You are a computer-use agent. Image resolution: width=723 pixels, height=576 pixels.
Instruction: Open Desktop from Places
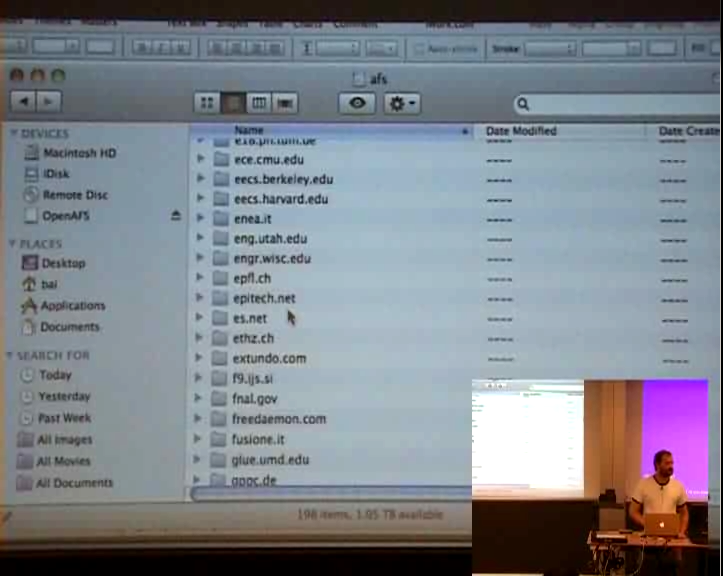(64, 263)
